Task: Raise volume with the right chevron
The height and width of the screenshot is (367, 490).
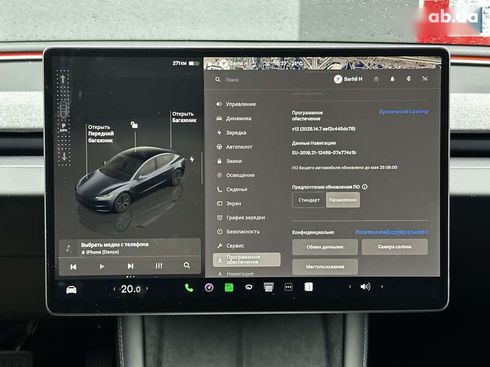Action: pyautogui.click(x=382, y=286)
